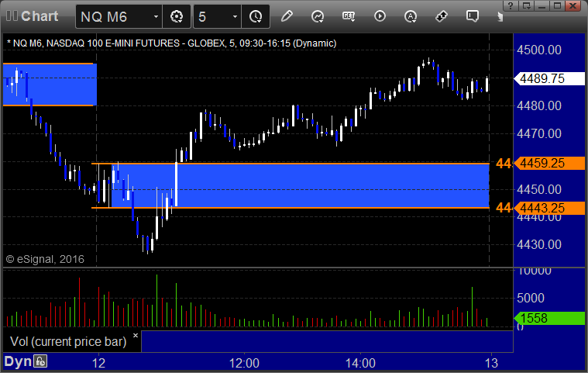Image resolution: width=588 pixels, height=373 pixels.
Task: Click the 5000 volume axis label
Action: [531, 298]
